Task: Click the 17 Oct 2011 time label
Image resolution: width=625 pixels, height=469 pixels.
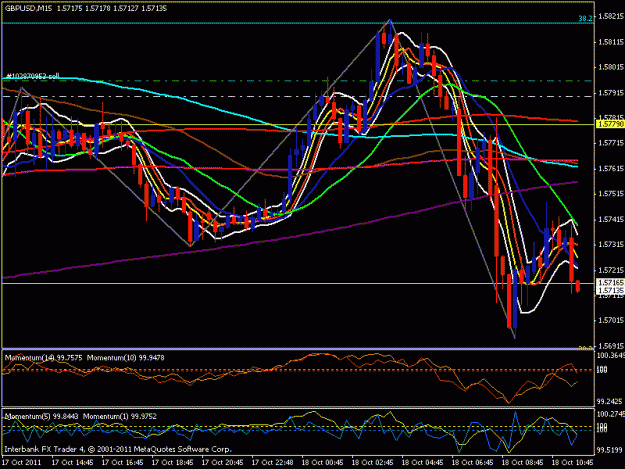Action: tap(22, 463)
